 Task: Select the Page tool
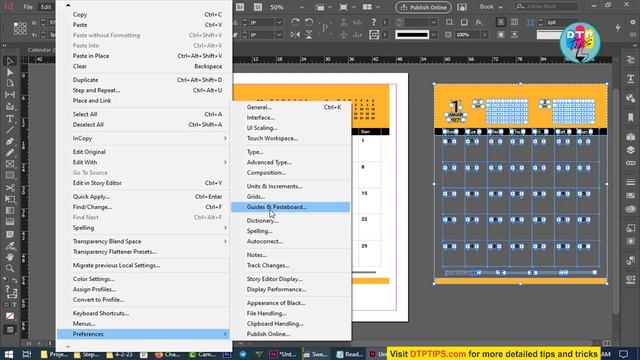(10, 83)
